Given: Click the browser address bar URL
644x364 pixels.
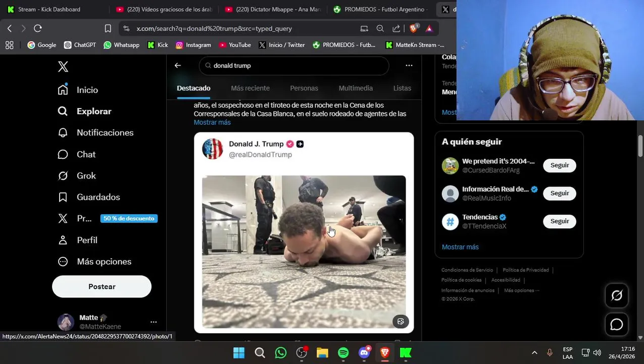Looking at the screenshot, I should pos(214,29).
